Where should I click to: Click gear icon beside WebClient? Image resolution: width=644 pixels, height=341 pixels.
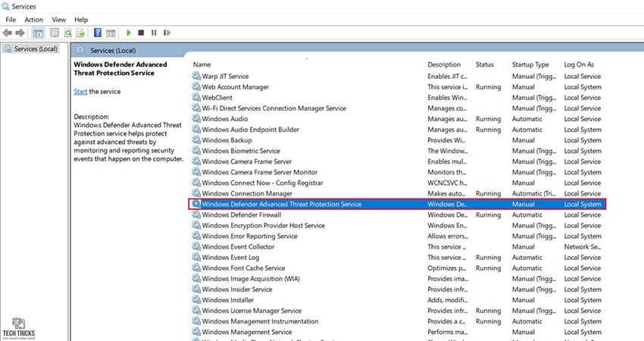click(196, 97)
